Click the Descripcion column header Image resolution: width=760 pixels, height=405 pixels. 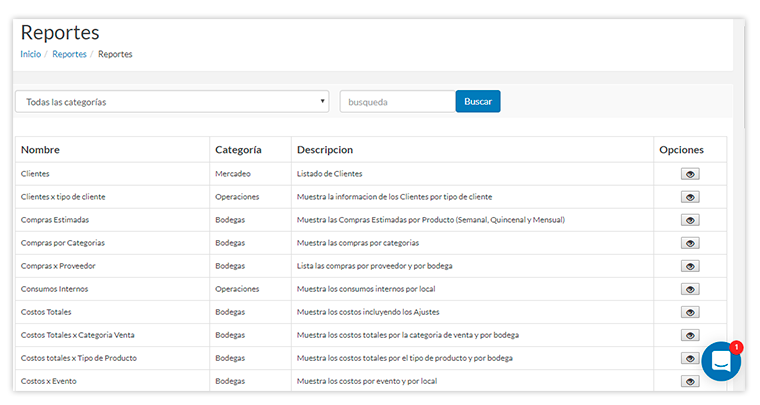324,150
